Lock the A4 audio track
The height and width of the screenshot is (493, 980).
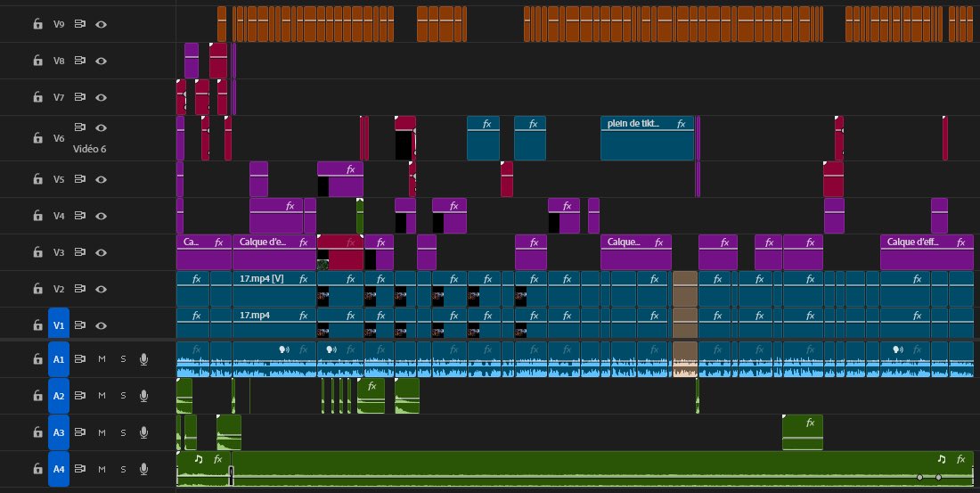pyautogui.click(x=38, y=469)
